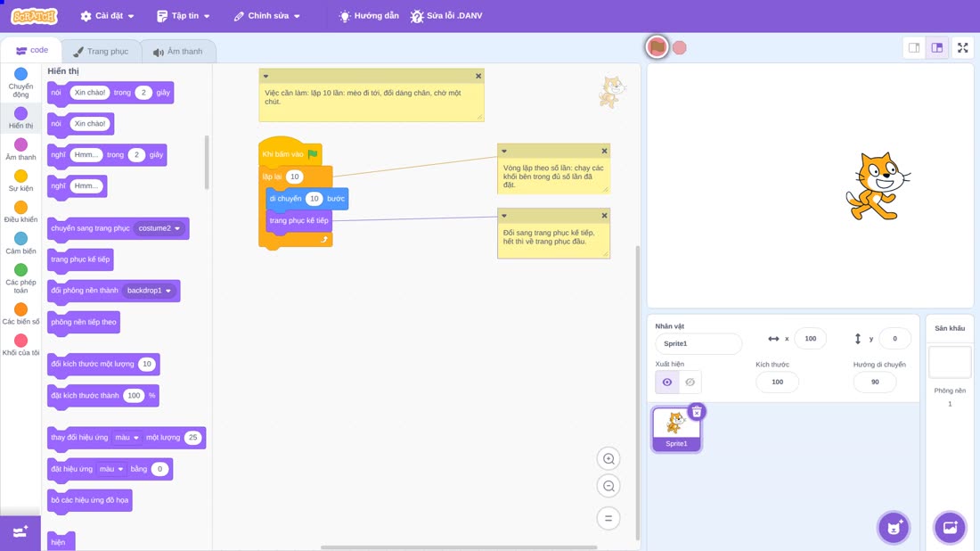
Task: Open Hướng dẫn tutorials
Action: (369, 16)
